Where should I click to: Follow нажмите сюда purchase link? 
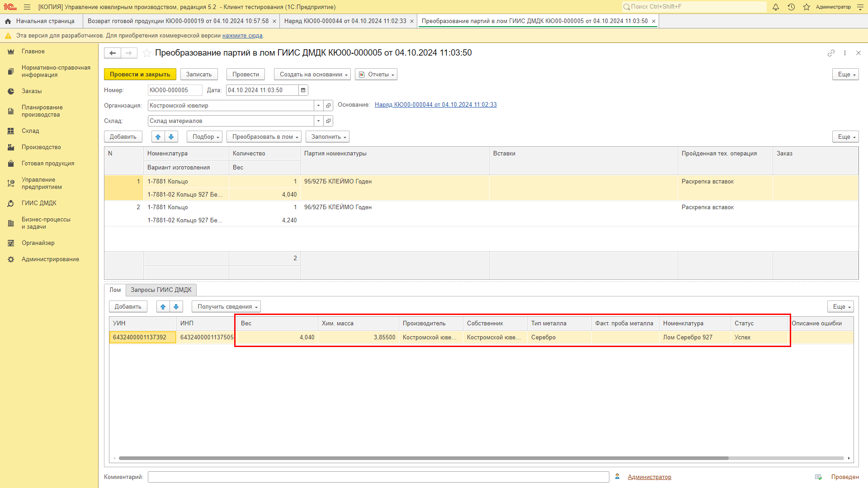242,36
